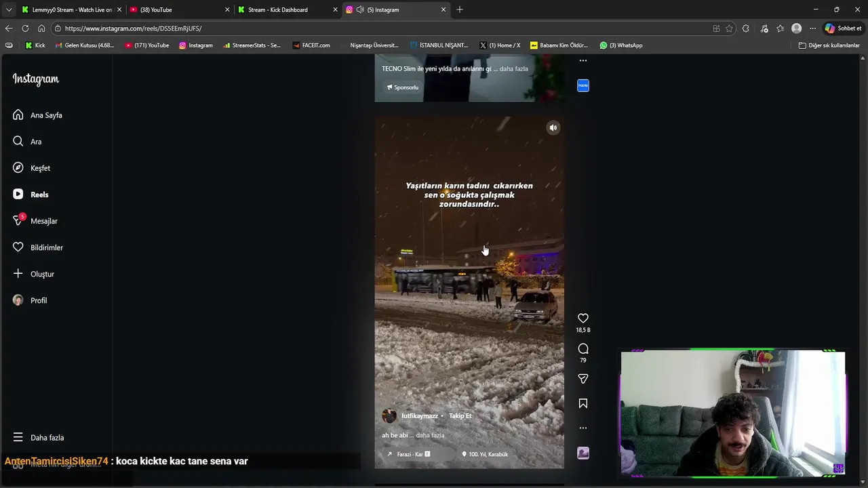Open browser extensions icon

point(746,28)
